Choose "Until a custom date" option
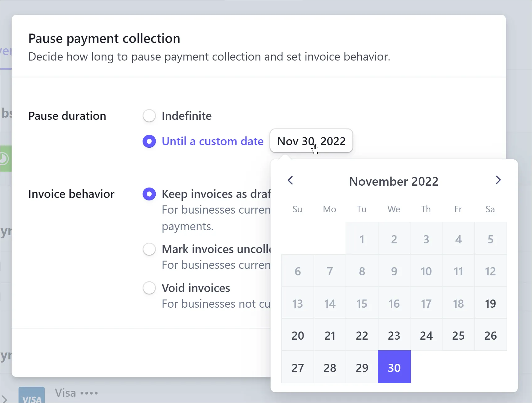The image size is (532, 403). (149, 141)
